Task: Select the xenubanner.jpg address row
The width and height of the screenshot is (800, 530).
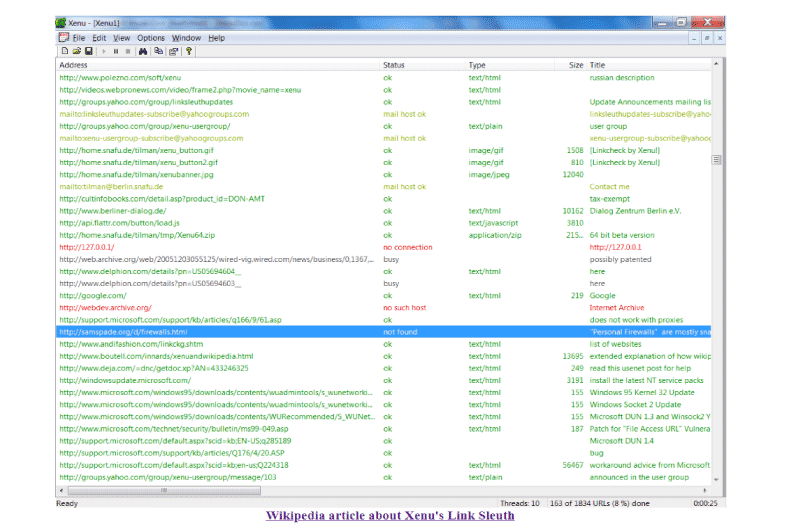Action: (383, 174)
